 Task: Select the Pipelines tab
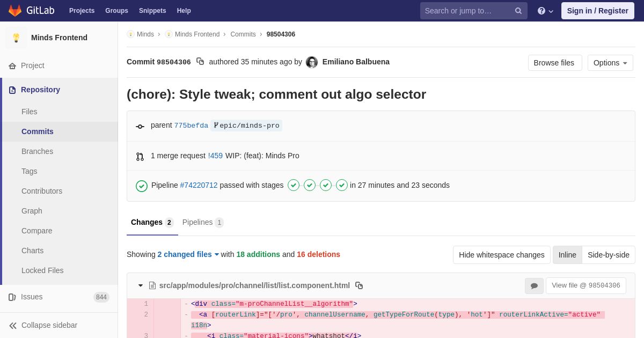[x=203, y=222]
